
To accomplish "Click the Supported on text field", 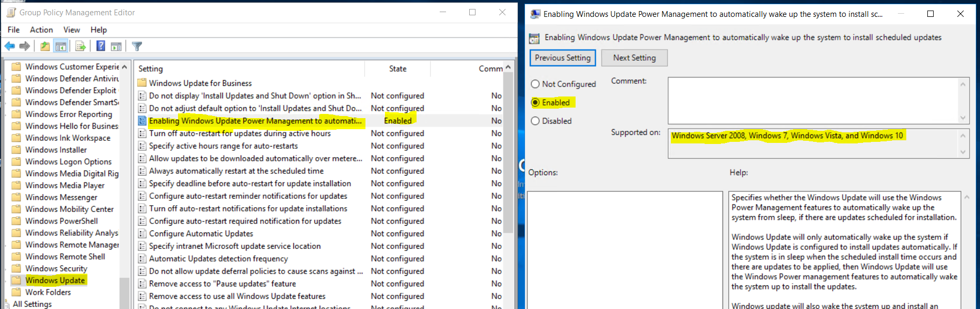I will (814, 143).
